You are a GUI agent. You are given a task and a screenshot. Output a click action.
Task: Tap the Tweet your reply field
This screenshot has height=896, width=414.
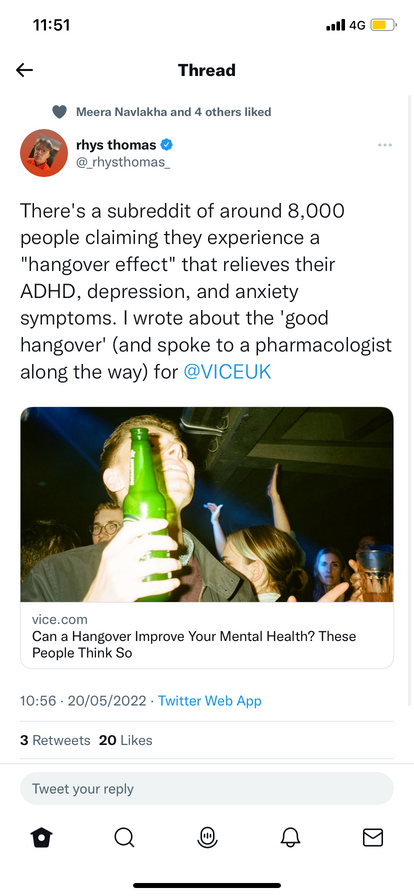(207, 789)
